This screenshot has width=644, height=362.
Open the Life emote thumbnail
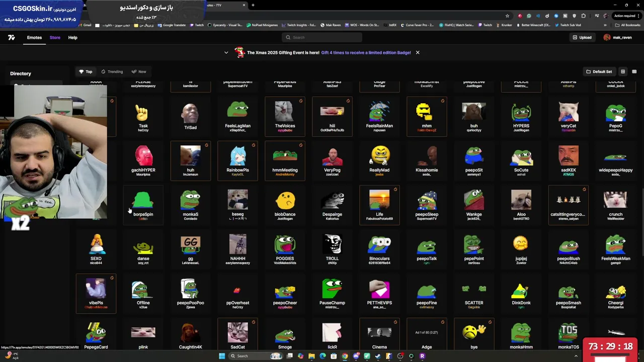pos(379,199)
